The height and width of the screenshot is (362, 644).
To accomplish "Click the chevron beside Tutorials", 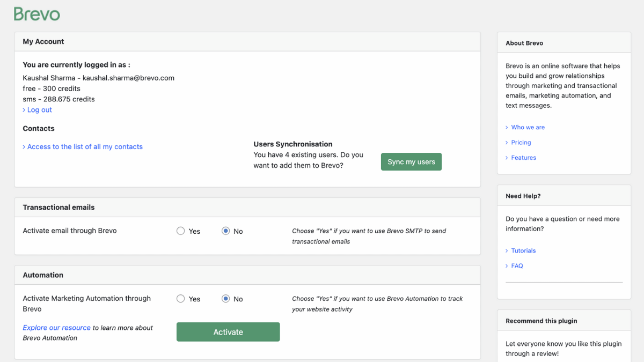I will 506,250.
